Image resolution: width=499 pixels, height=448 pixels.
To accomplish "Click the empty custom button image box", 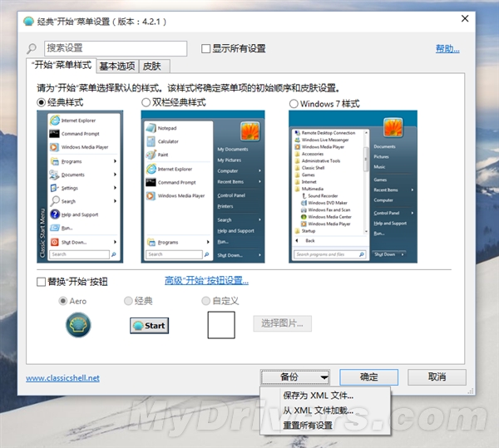I will click(x=221, y=324).
